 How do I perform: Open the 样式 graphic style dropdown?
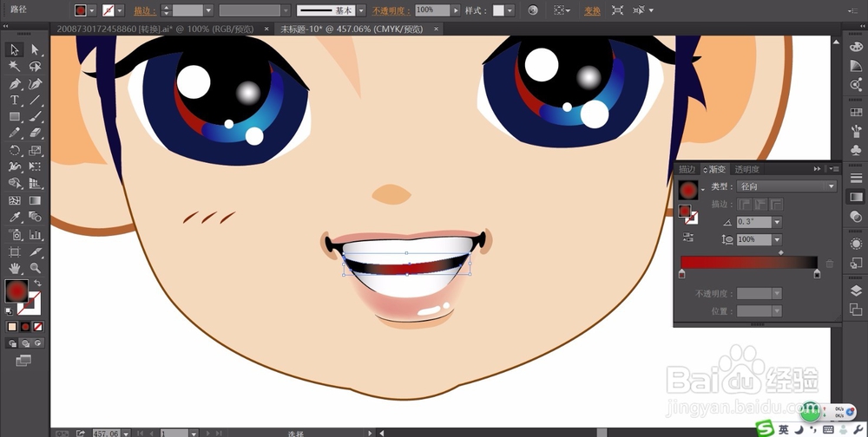point(510,10)
